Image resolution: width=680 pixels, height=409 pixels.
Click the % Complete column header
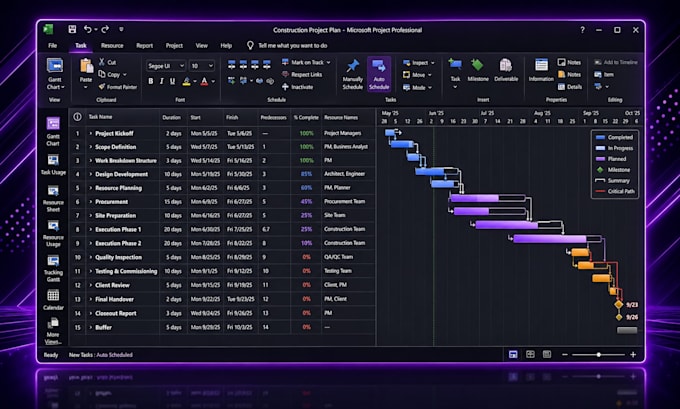point(306,117)
